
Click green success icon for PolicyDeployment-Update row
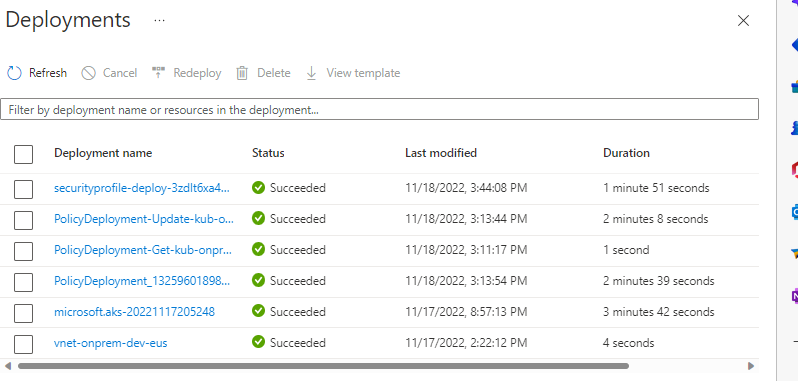[259, 219]
